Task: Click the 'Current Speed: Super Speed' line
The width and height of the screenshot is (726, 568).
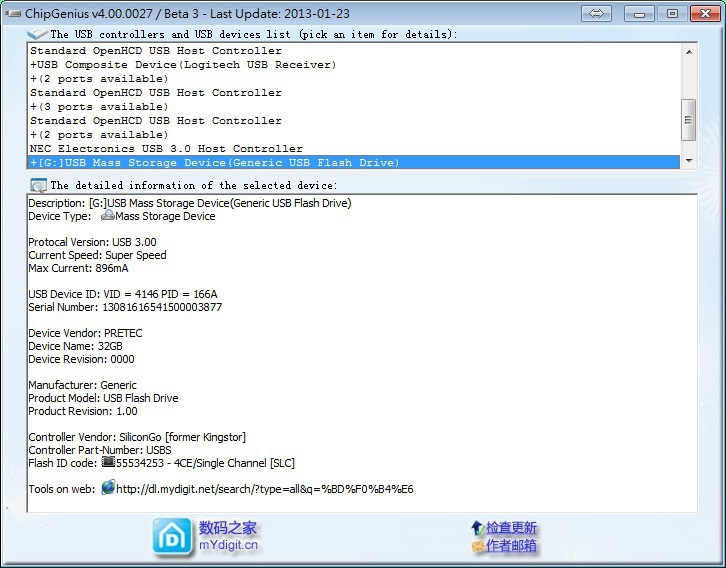Action: point(97,255)
